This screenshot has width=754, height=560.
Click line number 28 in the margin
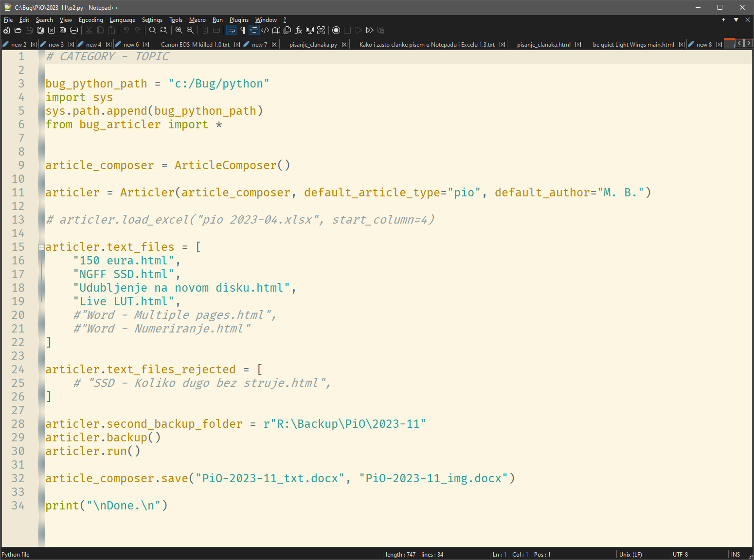point(18,424)
